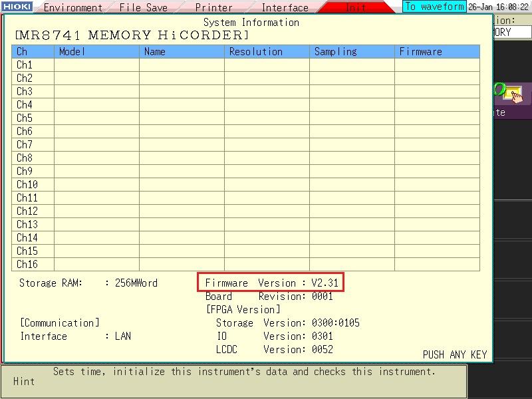Click the hand-pointer icon at right edge
Viewport: 532px width, 399px height.
[513, 94]
